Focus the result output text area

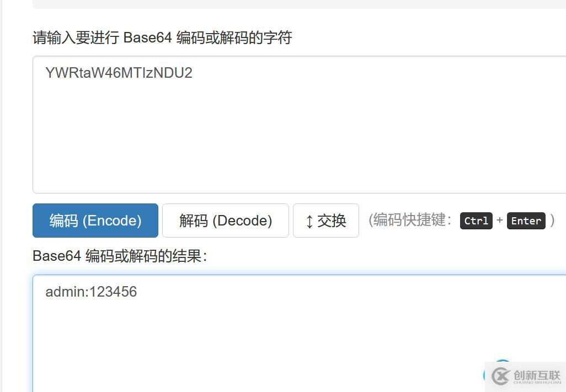299,334
